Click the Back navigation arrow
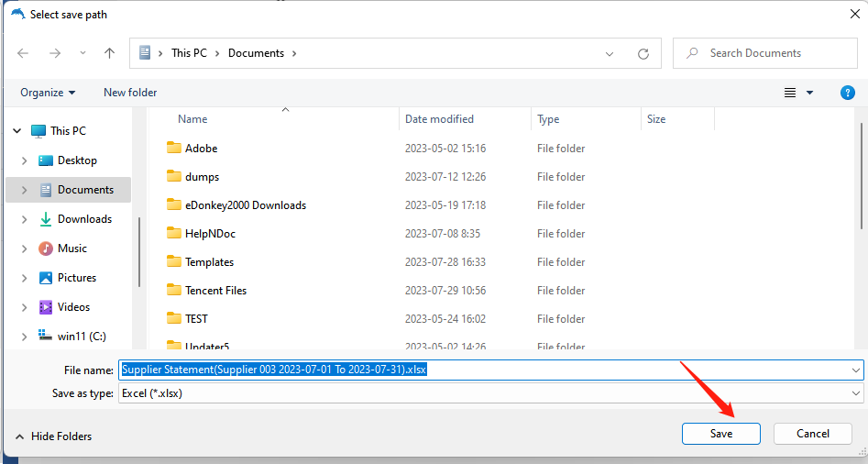This screenshot has height=464, width=868. point(24,53)
